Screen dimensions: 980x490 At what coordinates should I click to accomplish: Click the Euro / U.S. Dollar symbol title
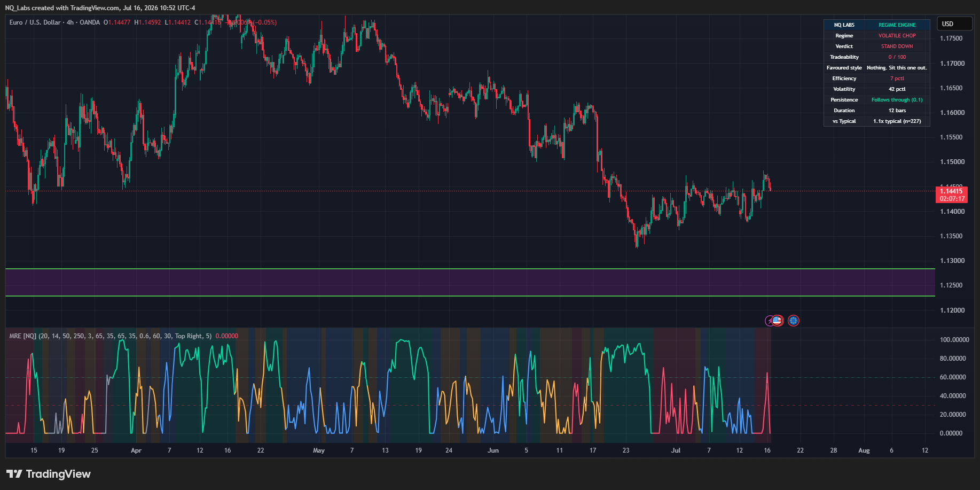pyautogui.click(x=35, y=22)
